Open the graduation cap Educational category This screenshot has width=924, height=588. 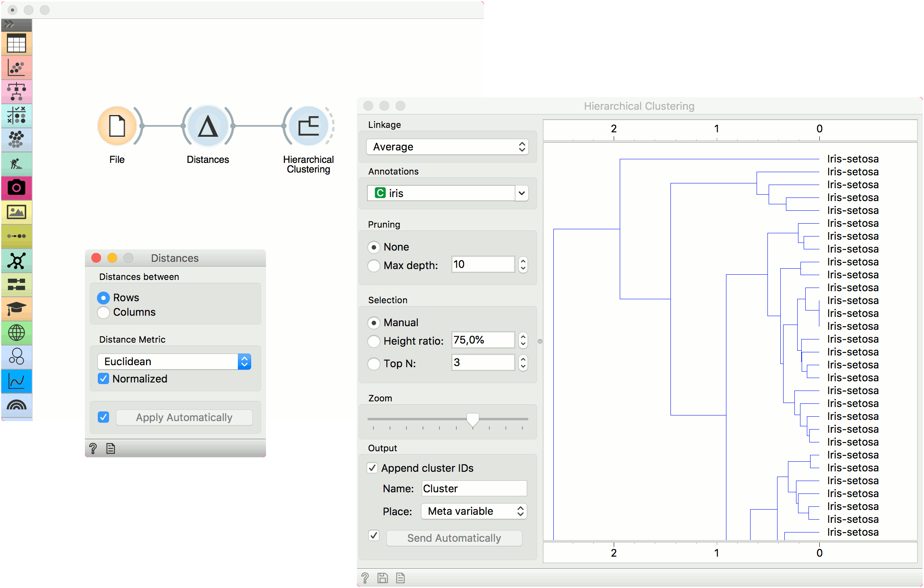16,308
